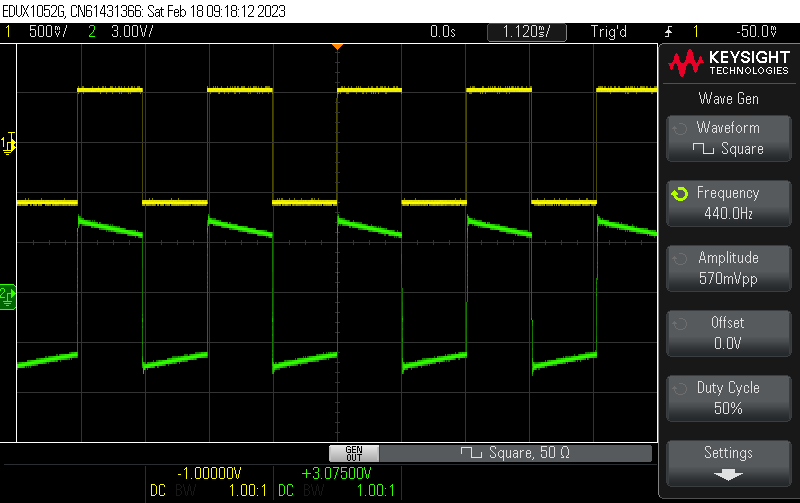This screenshot has width=800, height=503.
Task: Click the Trig'd status indicator
Action: [x=609, y=32]
